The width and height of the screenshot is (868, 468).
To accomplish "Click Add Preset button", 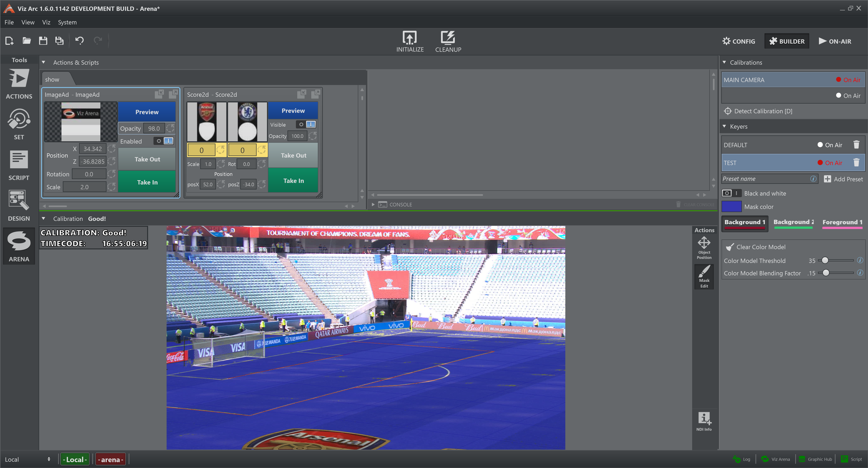I will click(x=843, y=179).
